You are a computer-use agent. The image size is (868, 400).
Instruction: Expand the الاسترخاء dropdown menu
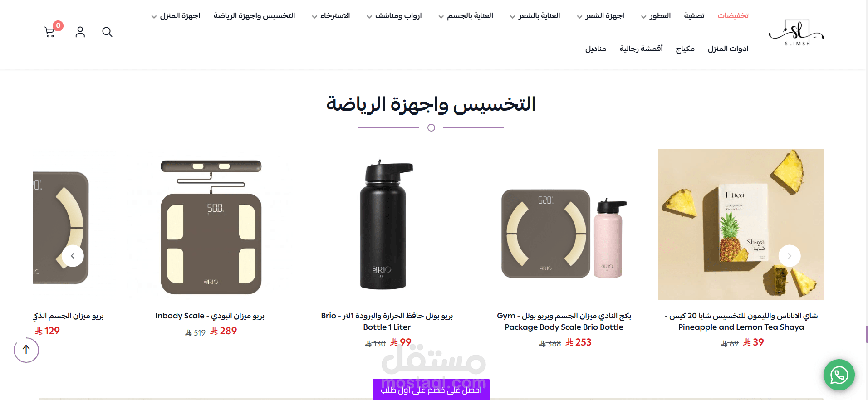click(x=331, y=16)
